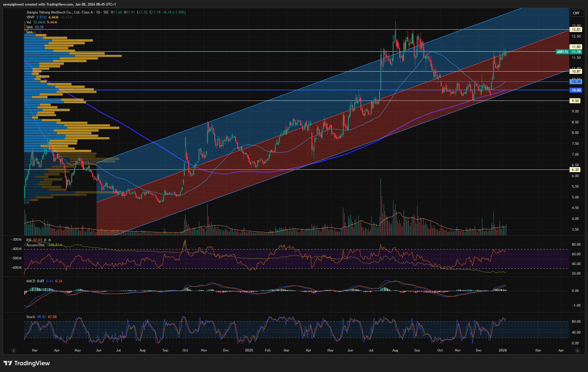Screen dimensions: 588x372
Task: Expand the MACD indicator legend
Action: pyautogui.click(x=30, y=281)
